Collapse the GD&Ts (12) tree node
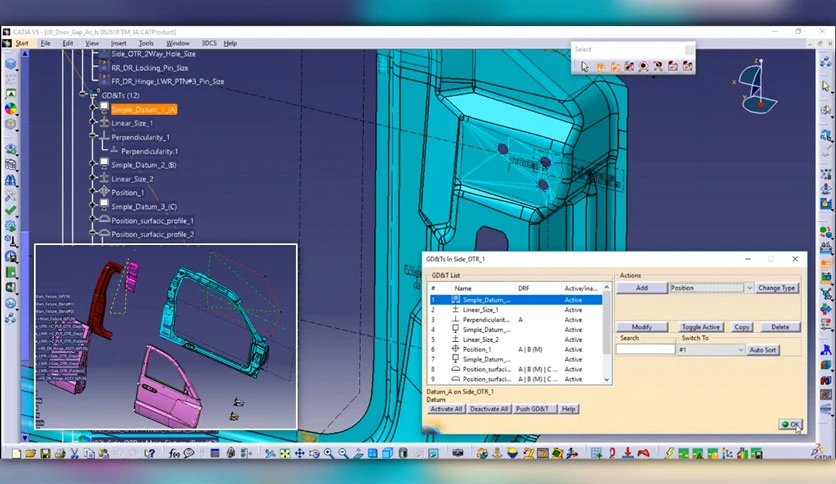The width and height of the screenshot is (836, 484). [83, 95]
